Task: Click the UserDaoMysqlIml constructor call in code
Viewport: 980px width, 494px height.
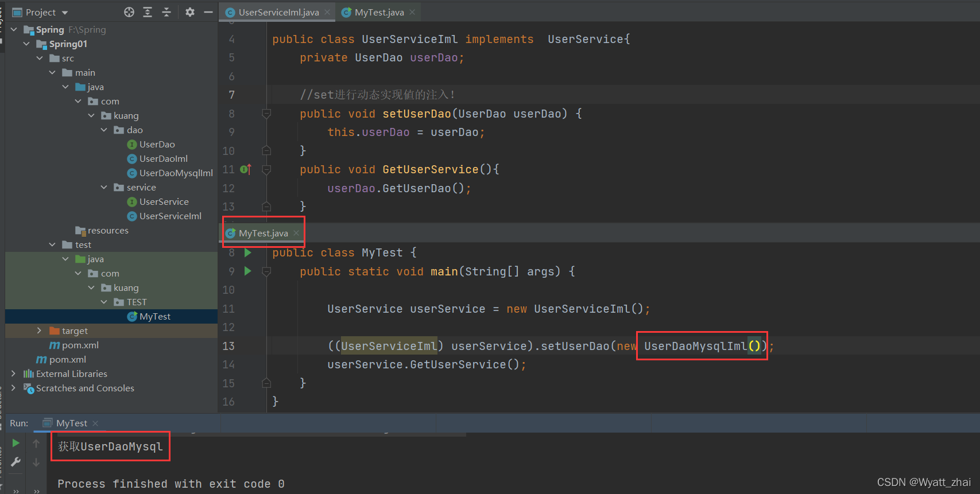Action: coord(702,346)
